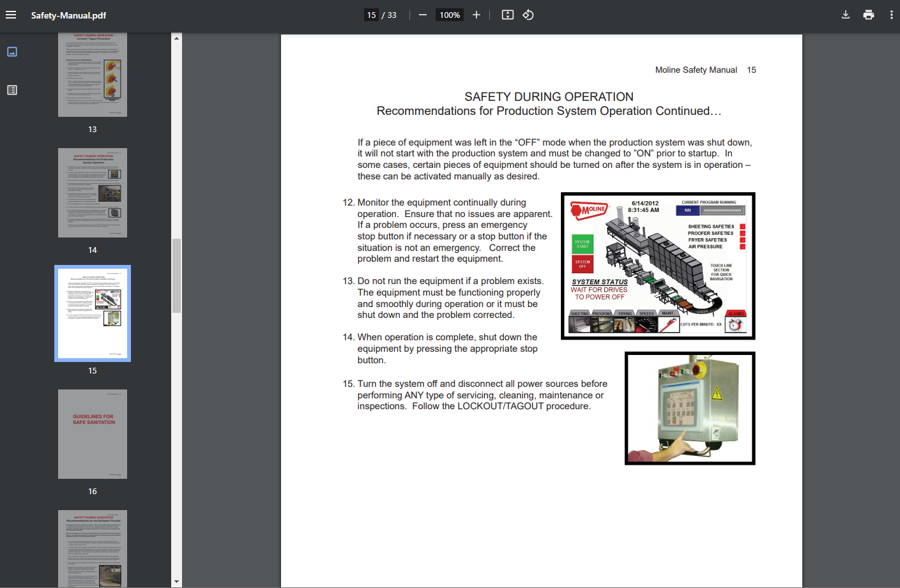900x588 pixels.
Task: Click step 13 "Do not run the equipment" text
Action: pos(443,298)
